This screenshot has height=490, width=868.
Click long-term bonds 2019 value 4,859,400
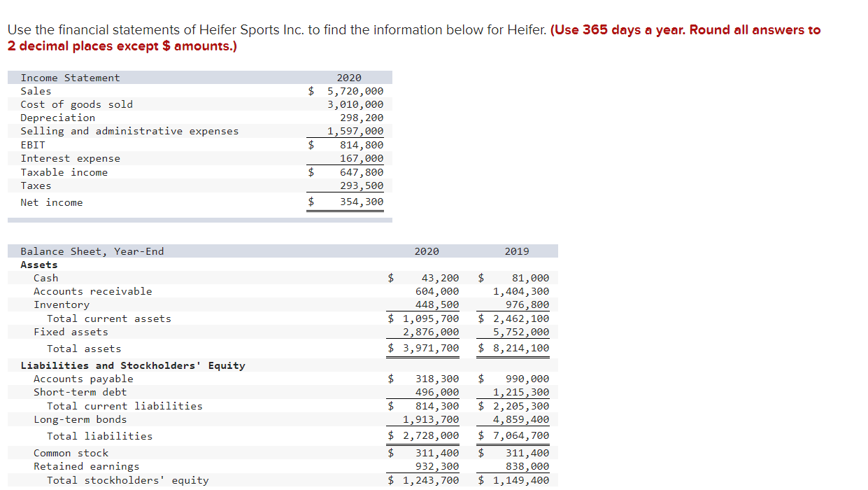tap(521, 420)
